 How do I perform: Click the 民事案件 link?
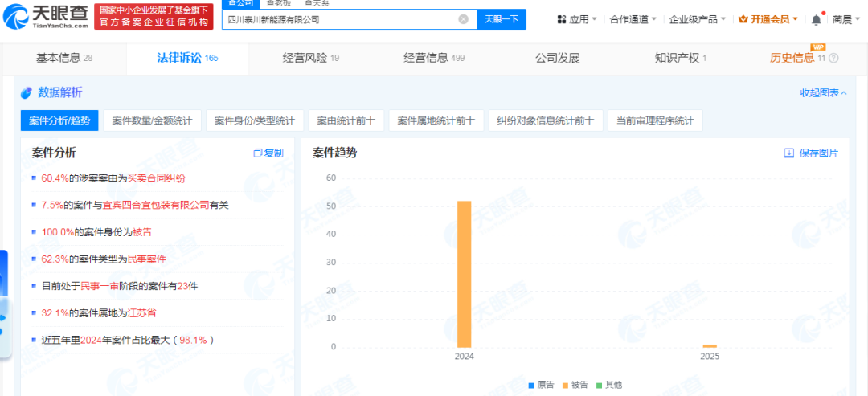coord(147,259)
